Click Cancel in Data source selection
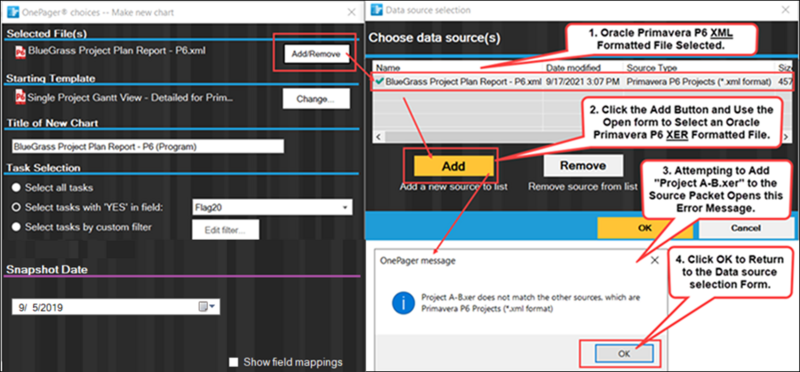This screenshot has height=372, width=800. point(745,228)
